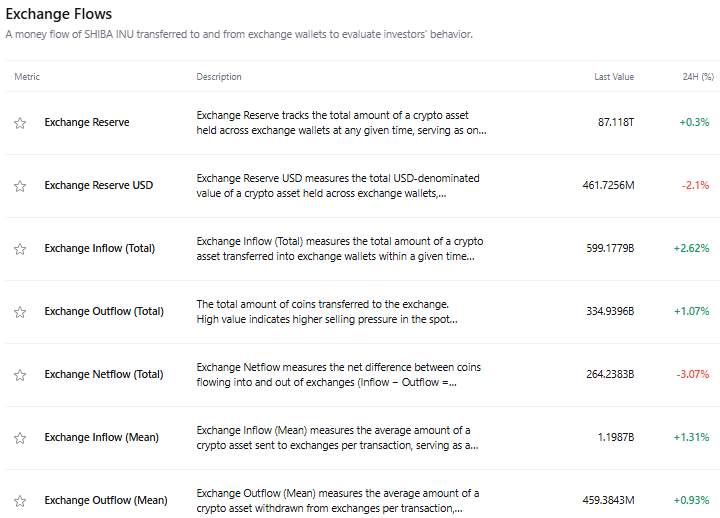Sort by the Last Value column header
This screenshot has width=720, height=518.
tap(614, 77)
